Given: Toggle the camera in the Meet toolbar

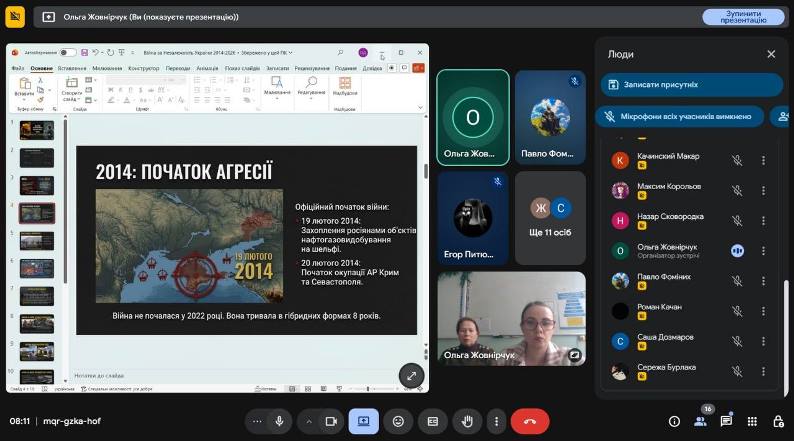Looking at the screenshot, I should [331, 421].
